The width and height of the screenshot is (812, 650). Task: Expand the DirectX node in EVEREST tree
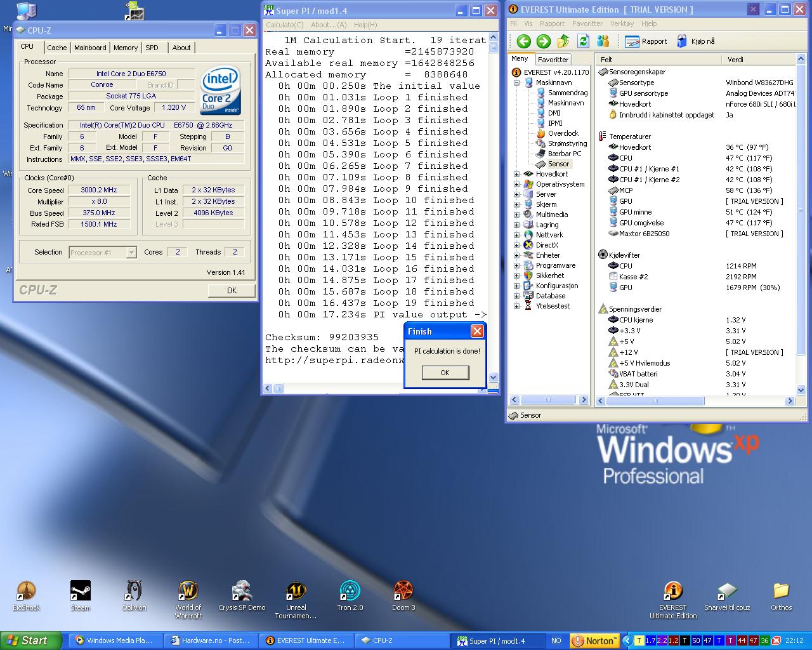(516, 245)
